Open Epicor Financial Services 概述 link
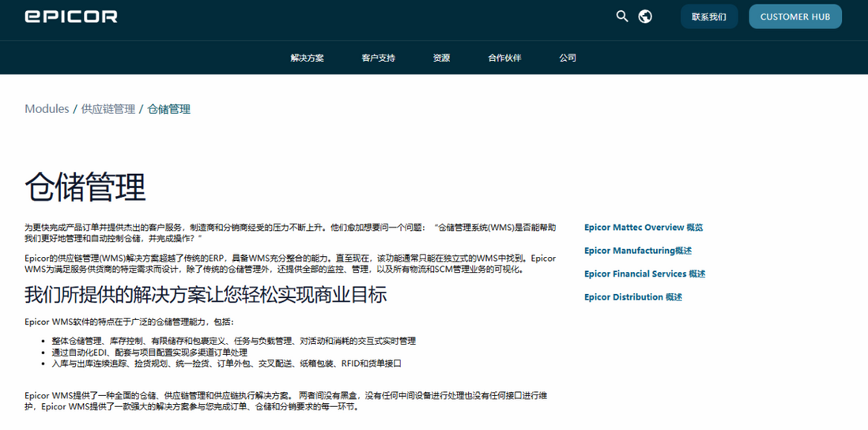This screenshot has height=430, width=868. 645,274
